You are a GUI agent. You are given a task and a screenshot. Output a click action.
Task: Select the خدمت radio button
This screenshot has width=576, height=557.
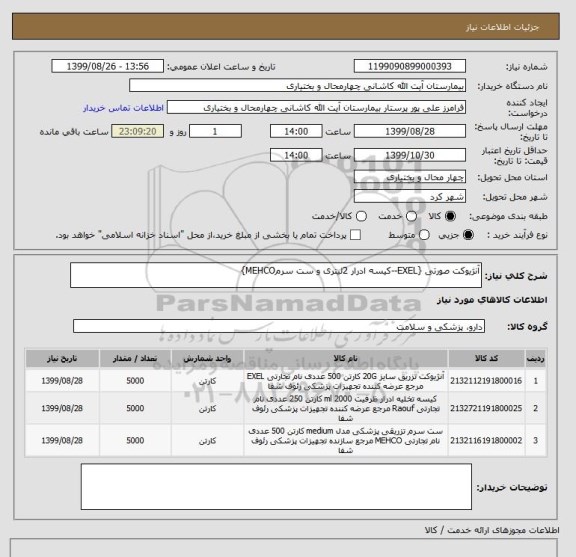pyautogui.click(x=411, y=216)
